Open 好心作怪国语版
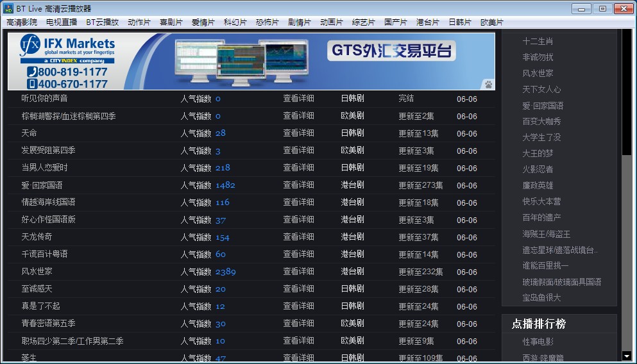The image size is (637, 364). [48, 220]
